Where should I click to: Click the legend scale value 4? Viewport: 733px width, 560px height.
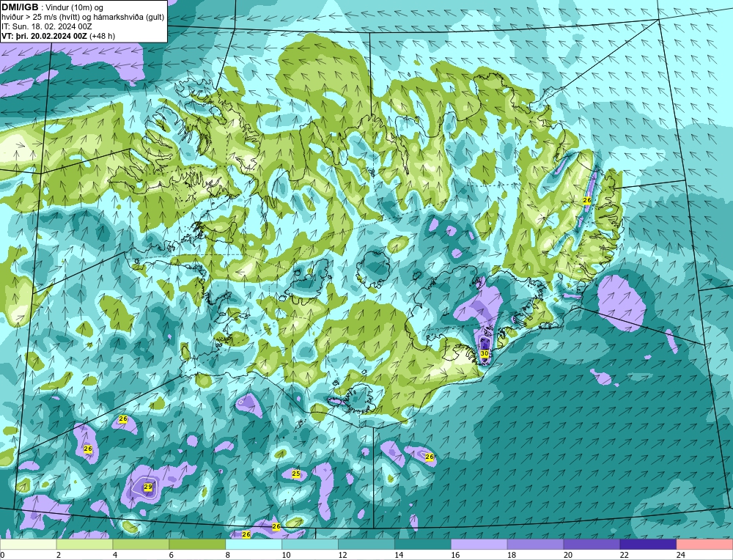115,555
